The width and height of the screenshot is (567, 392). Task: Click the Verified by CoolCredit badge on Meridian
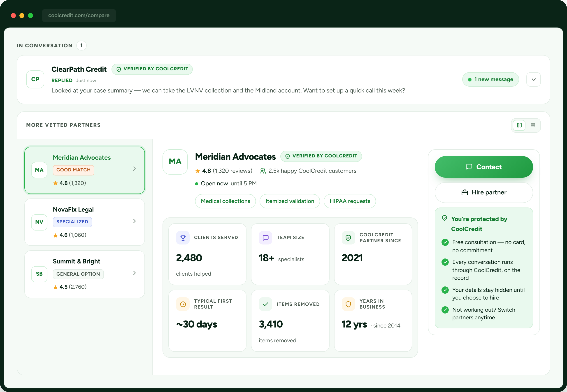(321, 156)
